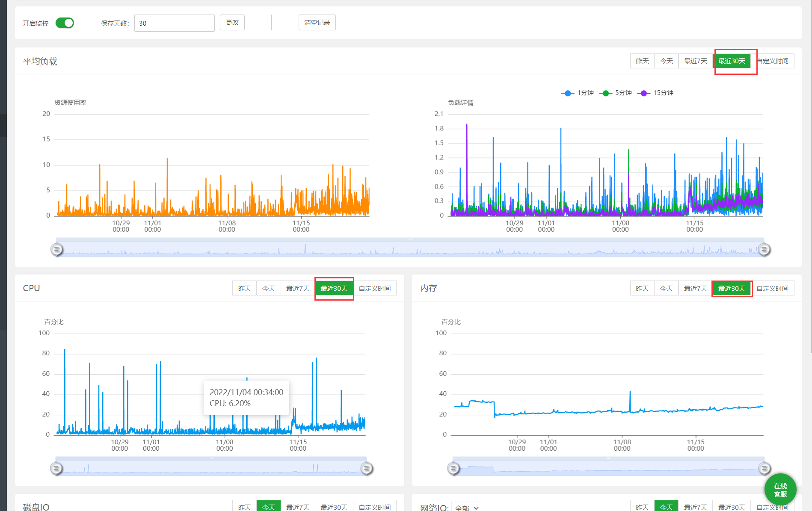812x511 pixels.
Task: Open 自定义时间 in 磁盘IO panel
Action: point(375,507)
